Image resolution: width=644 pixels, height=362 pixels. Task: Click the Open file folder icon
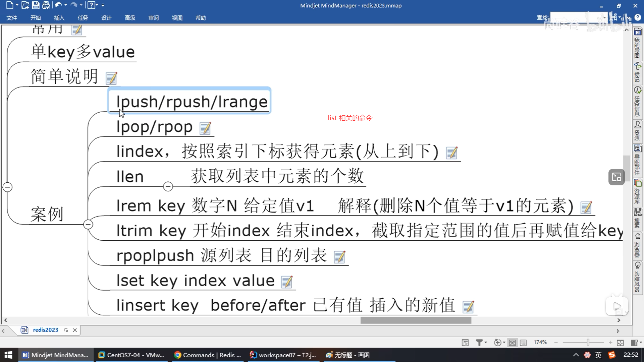[x=25, y=5]
